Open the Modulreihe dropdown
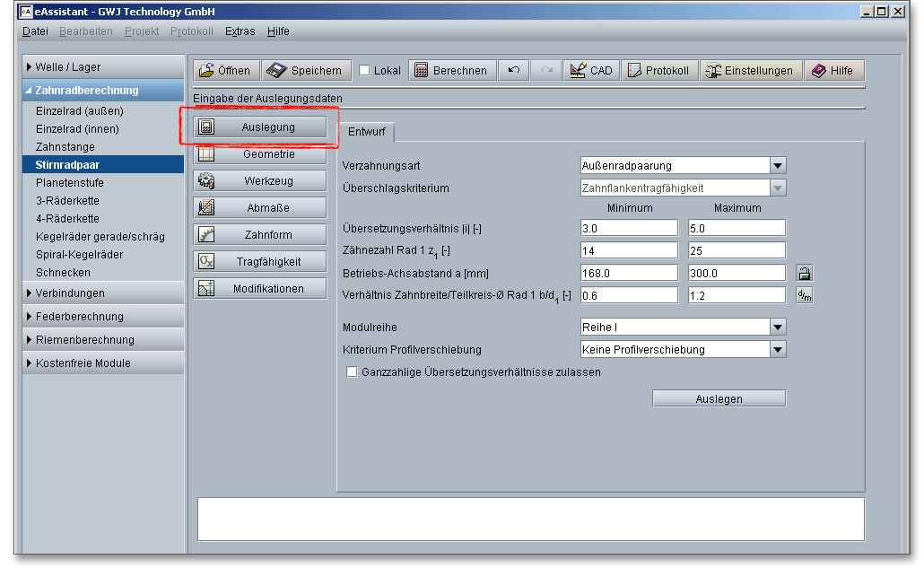Viewport: 924px width, 568px height. (777, 328)
